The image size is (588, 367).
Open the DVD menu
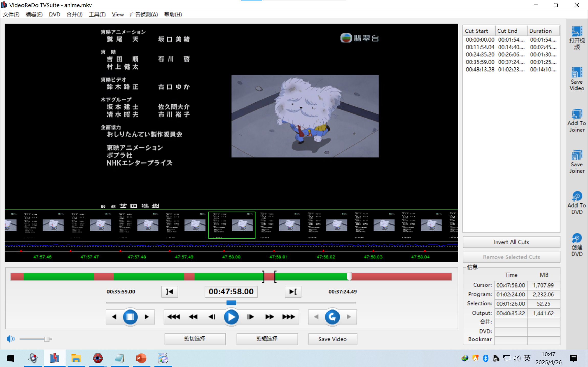coord(55,14)
